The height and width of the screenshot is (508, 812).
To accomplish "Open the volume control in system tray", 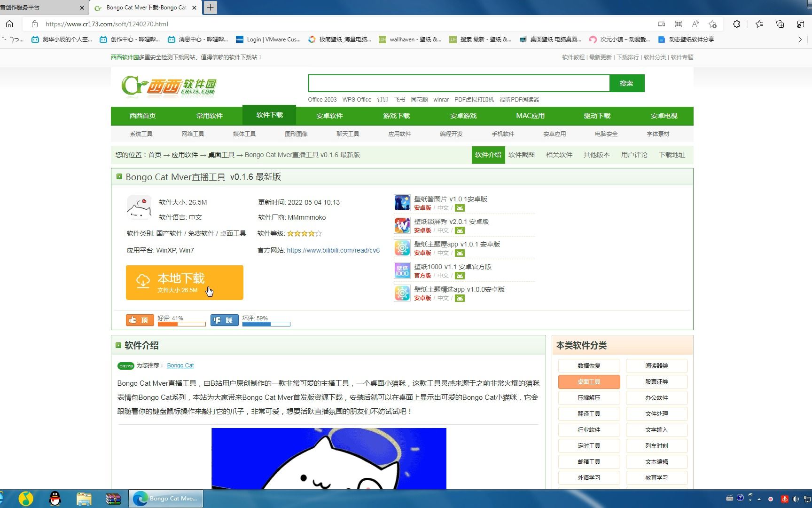I will coord(795,498).
